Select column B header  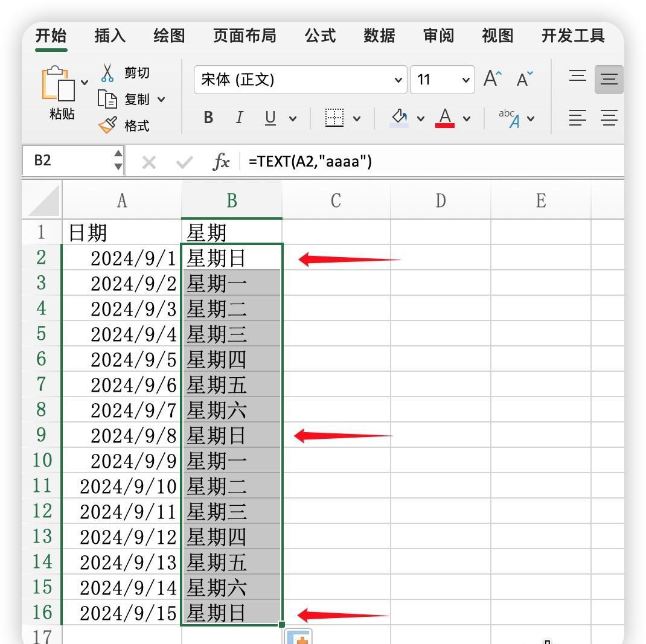point(232,200)
